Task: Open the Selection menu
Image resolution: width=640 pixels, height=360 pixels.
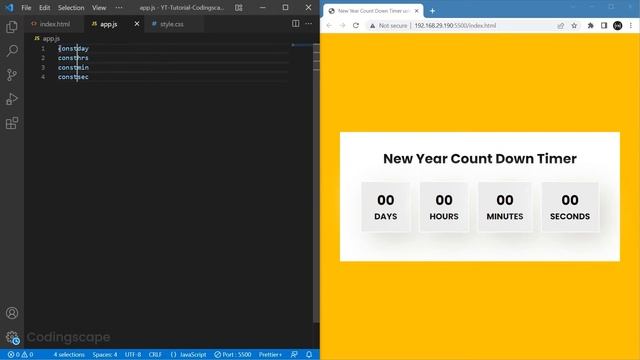Action: click(71, 7)
